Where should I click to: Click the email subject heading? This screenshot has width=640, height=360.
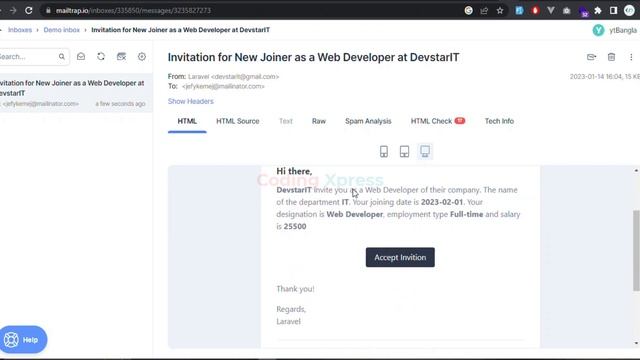click(313, 57)
